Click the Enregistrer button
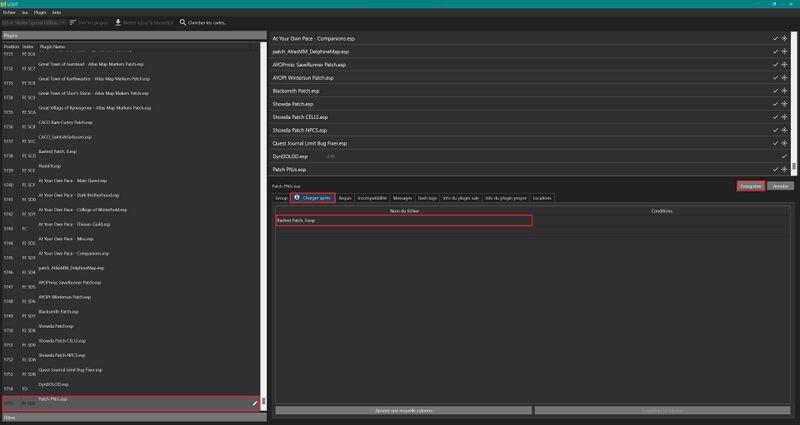Screen dimensions: 800x425 (749, 186)
